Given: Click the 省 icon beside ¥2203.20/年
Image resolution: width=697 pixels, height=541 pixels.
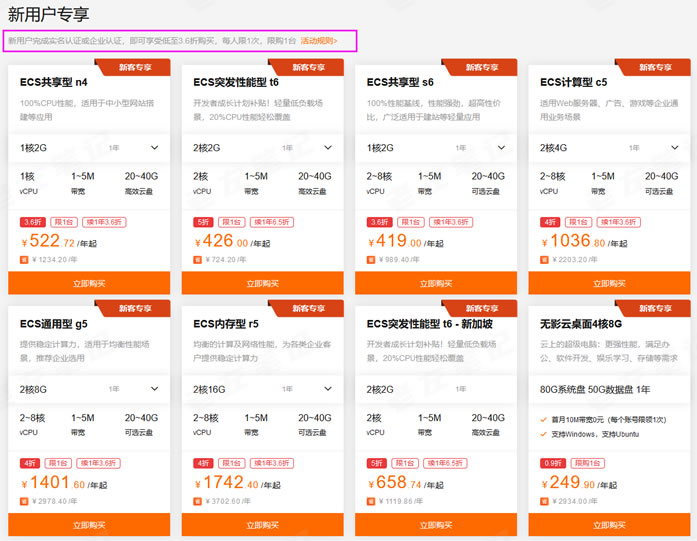Looking at the screenshot, I should click(544, 260).
